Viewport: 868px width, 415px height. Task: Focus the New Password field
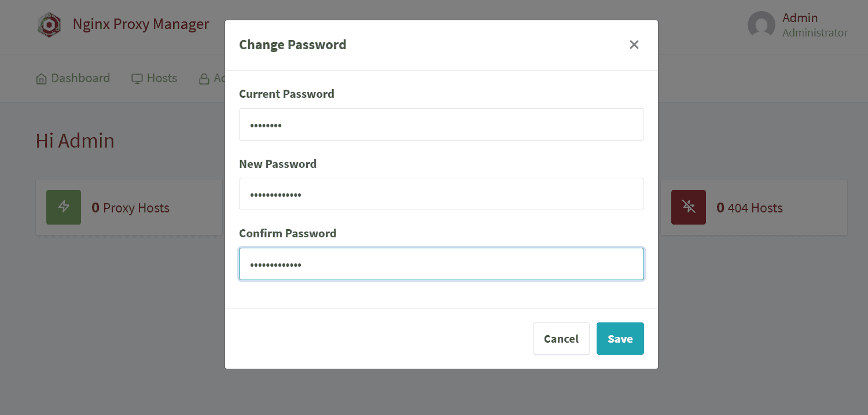[x=441, y=194]
